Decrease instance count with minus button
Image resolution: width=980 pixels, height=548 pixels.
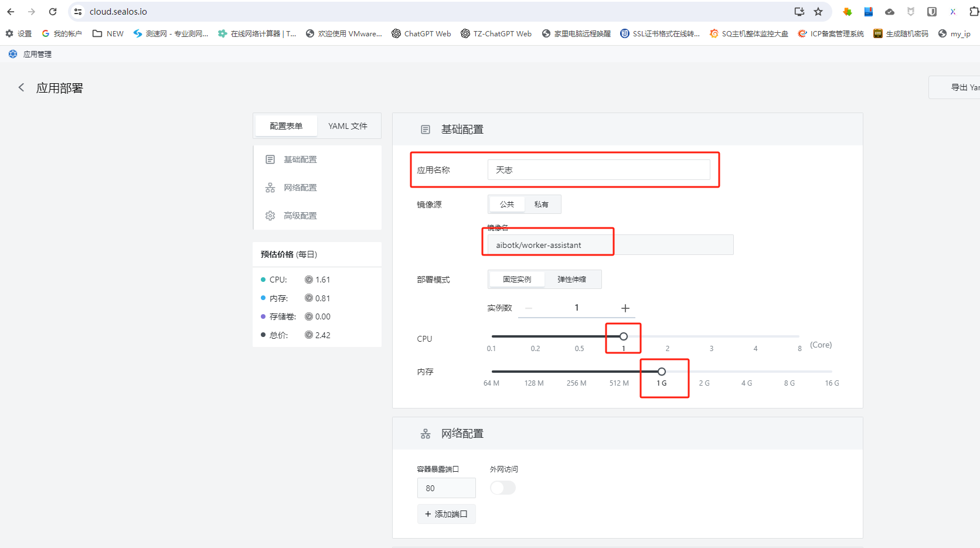(529, 308)
